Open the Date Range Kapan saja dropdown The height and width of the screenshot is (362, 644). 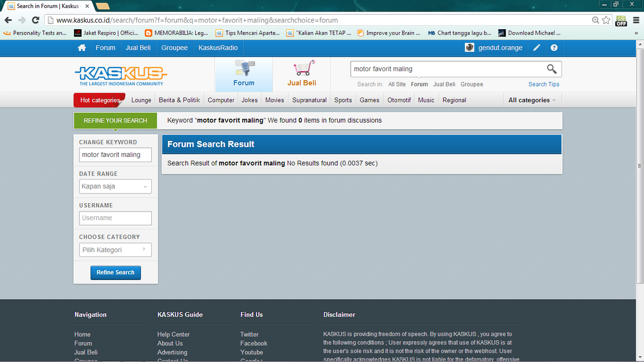115,187
